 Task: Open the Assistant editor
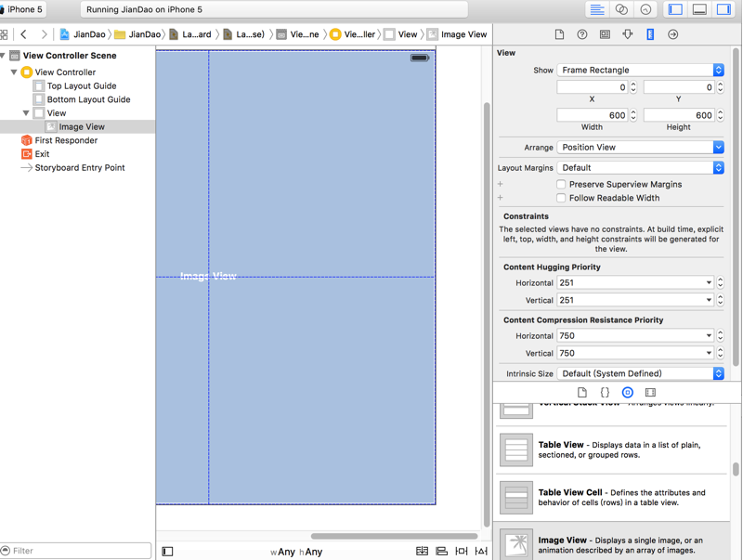pyautogui.click(x=621, y=9)
